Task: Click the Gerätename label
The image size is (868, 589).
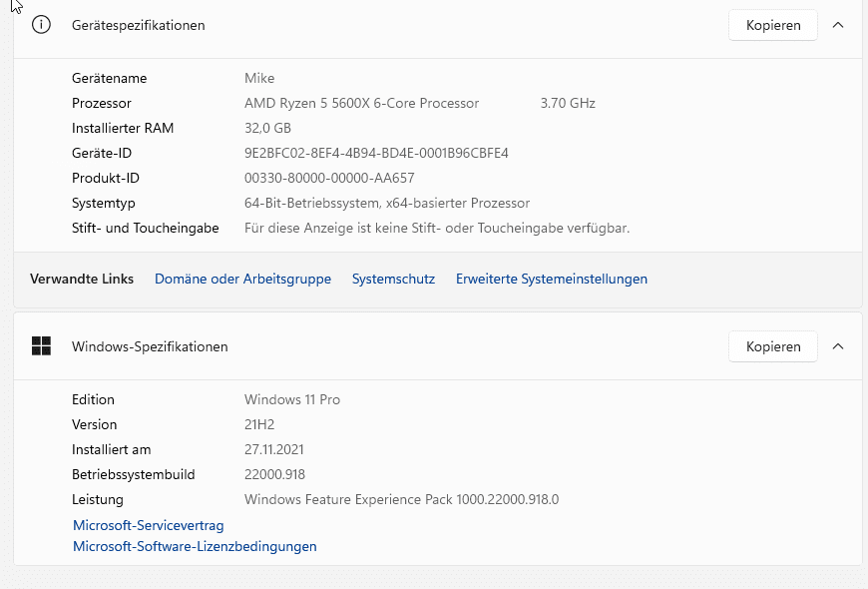Action: point(109,78)
